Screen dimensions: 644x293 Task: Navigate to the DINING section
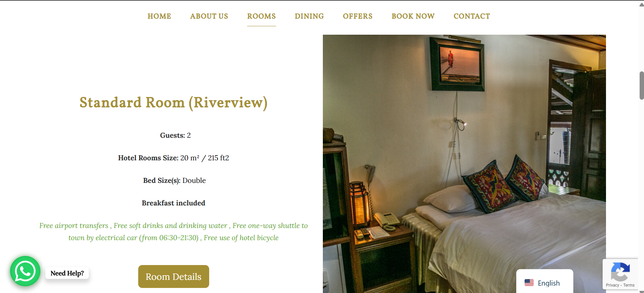[x=309, y=16]
